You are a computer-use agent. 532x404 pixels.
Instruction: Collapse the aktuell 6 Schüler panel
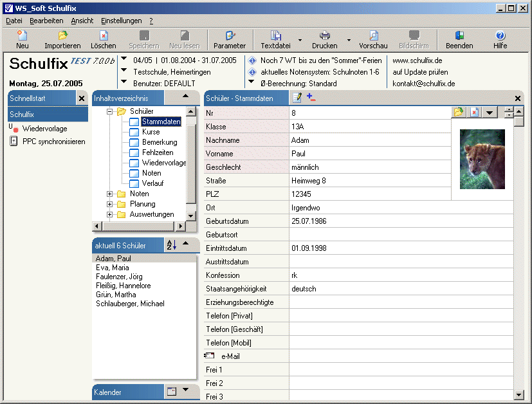(186, 243)
